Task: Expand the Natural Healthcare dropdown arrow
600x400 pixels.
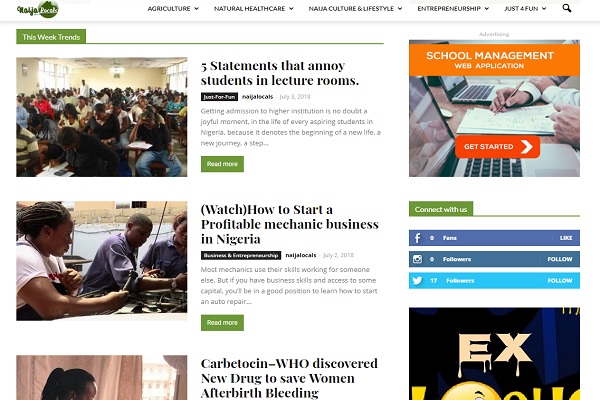Action: coord(291,8)
